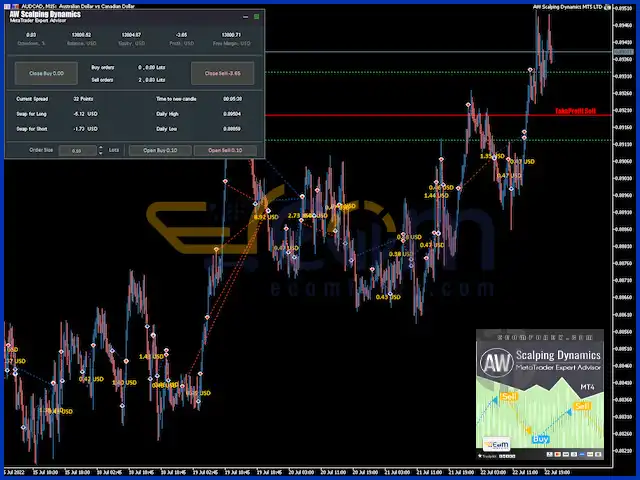Viewport: 640px width, 480px height.
Task: Click the Swap for Short label
Action: 32,129
